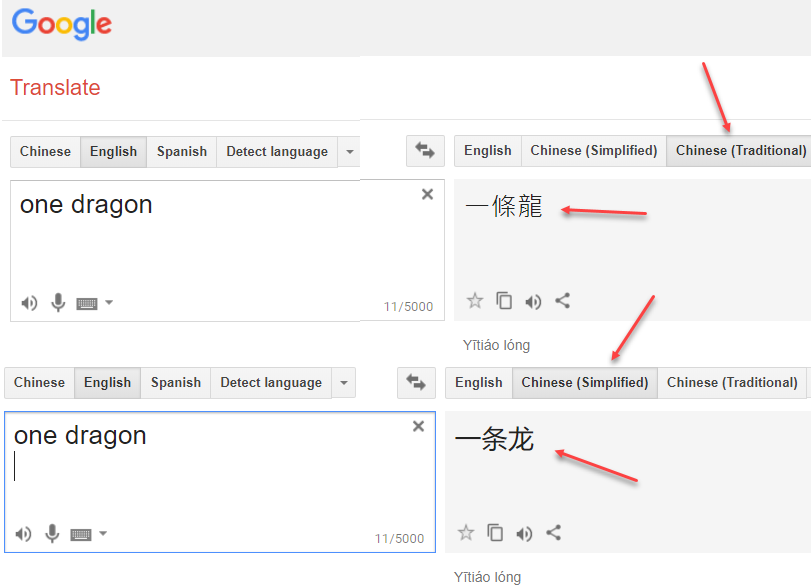This screenshot has width=811, height=587.
Task: Open source language dropdown arrow in upper translator
Action: [349, 152]
